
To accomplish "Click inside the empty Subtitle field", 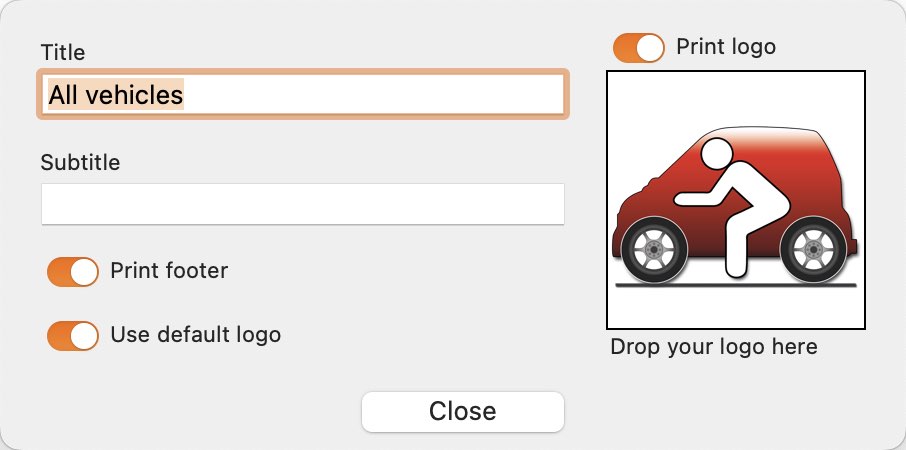I will coord(303,203).
